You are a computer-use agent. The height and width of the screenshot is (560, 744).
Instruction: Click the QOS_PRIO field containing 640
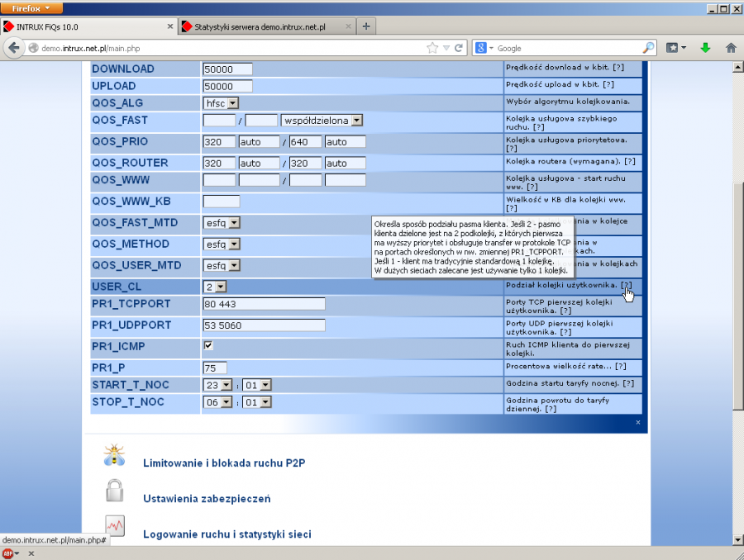[305, 142]
